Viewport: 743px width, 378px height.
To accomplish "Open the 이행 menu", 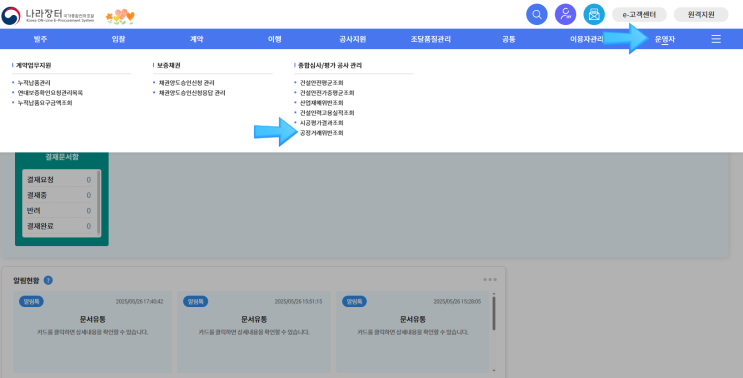I will [x=275, y=39].
